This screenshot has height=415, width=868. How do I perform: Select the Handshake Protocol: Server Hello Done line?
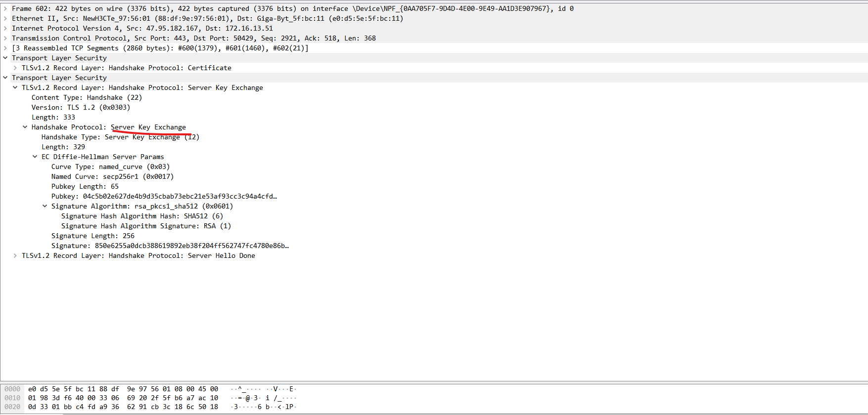138,255
